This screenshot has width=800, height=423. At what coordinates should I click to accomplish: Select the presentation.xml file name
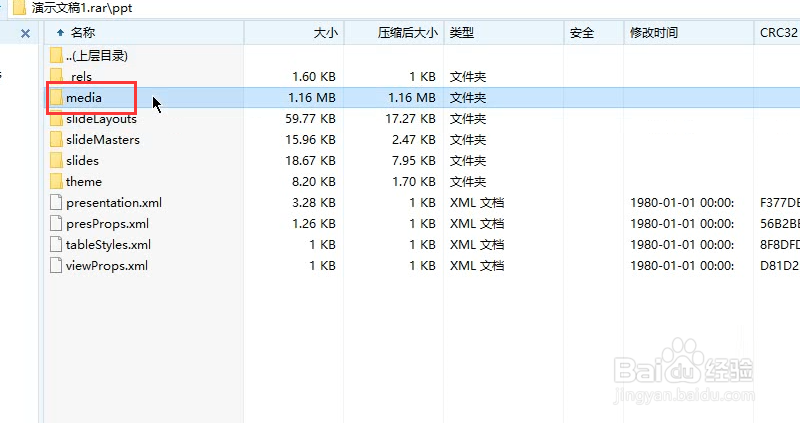click(x=114, y=203)
